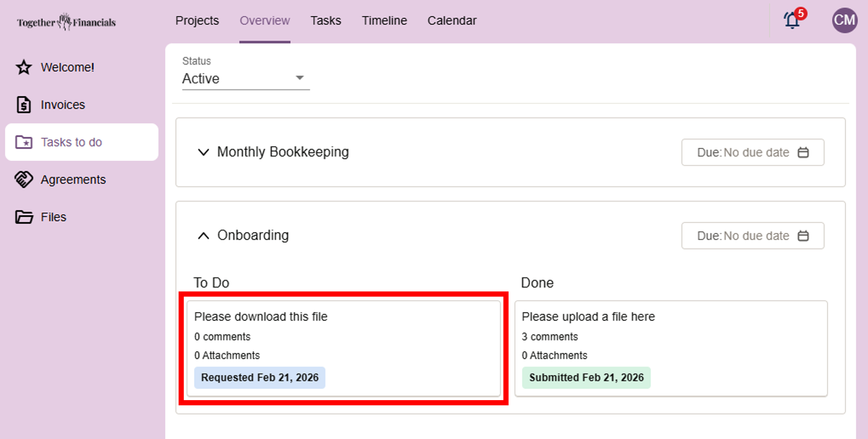Switch to the Timeline tab
The image size is (868, 439).
[x=384, y=21]
